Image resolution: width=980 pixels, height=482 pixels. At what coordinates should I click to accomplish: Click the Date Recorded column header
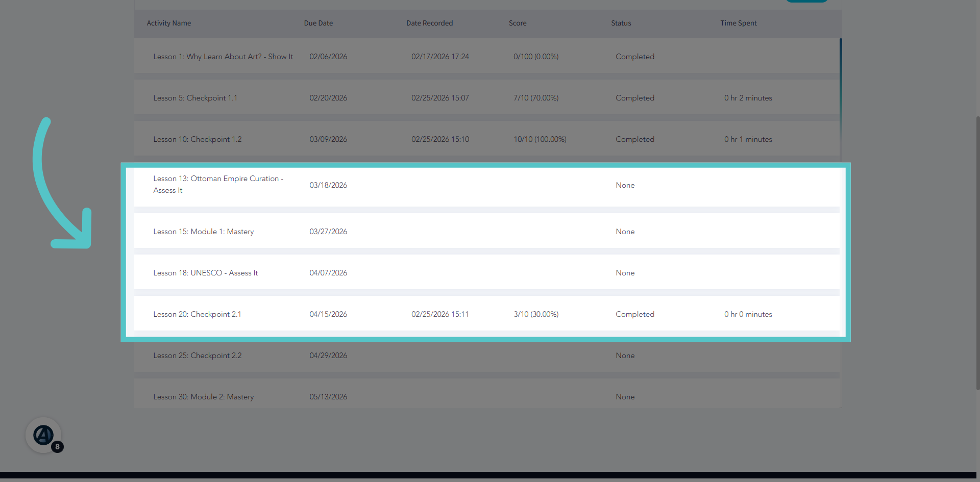coord(430,23)
